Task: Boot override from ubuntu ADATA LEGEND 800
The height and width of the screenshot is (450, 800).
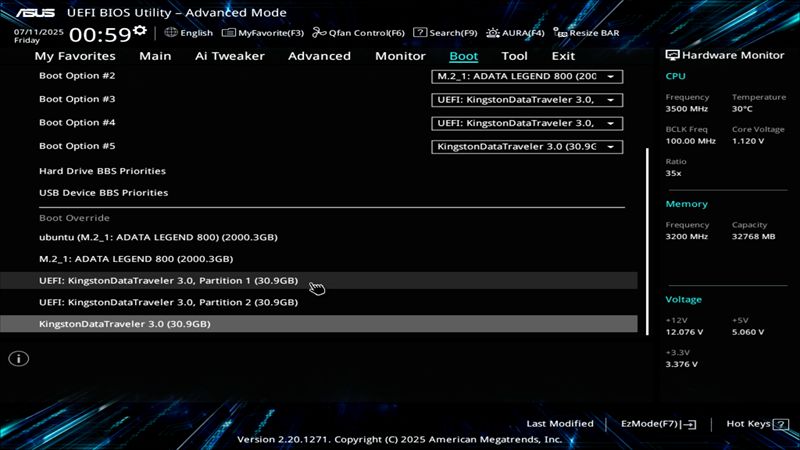Action: 158,237
